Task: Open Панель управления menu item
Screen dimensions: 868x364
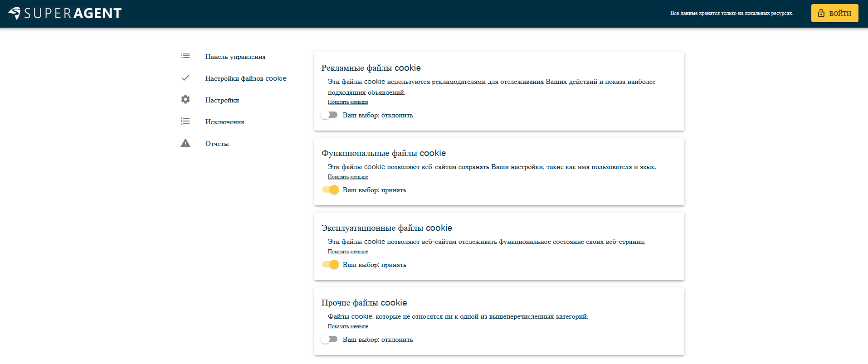Action: coord(235,57)
